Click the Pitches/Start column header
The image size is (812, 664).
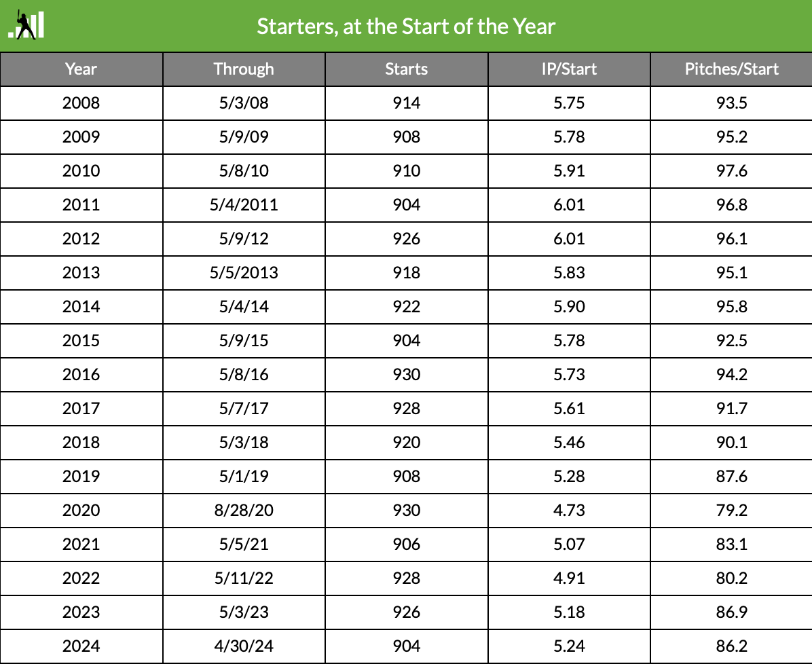731,69
